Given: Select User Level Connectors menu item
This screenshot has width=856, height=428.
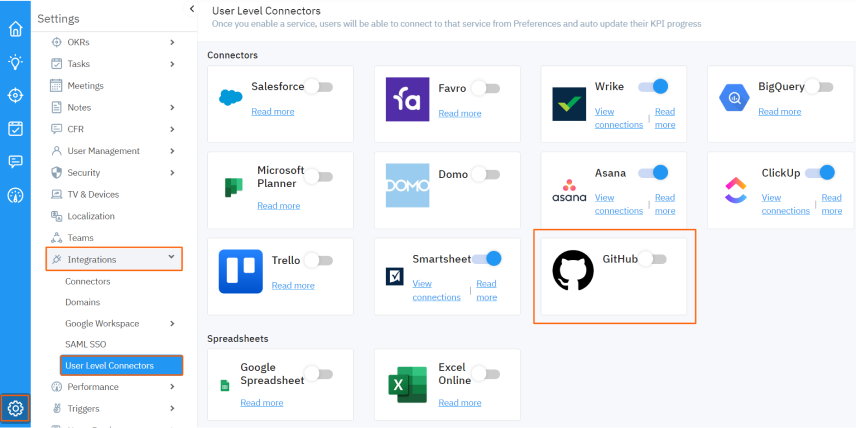Looking at the screenshot, I should (121, 366).
